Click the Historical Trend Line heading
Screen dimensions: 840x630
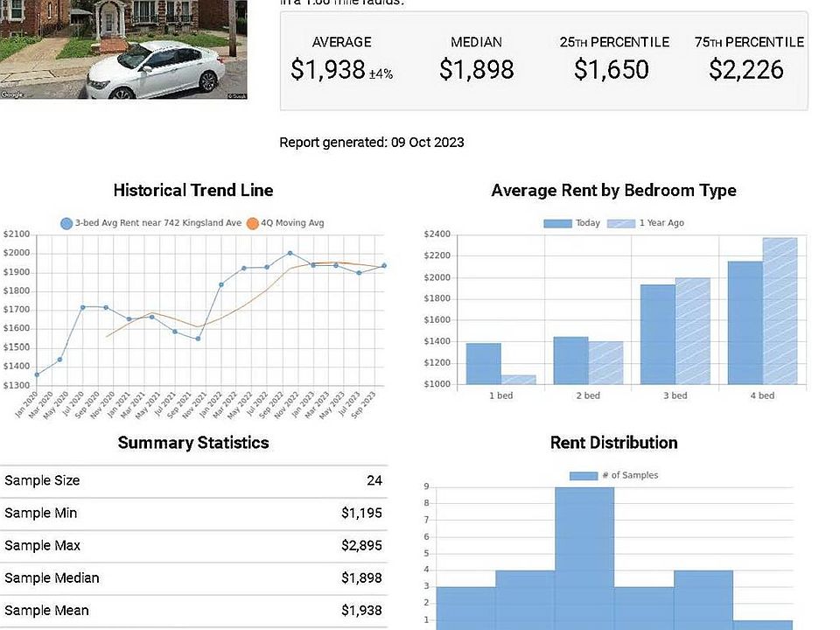(193, 190)
